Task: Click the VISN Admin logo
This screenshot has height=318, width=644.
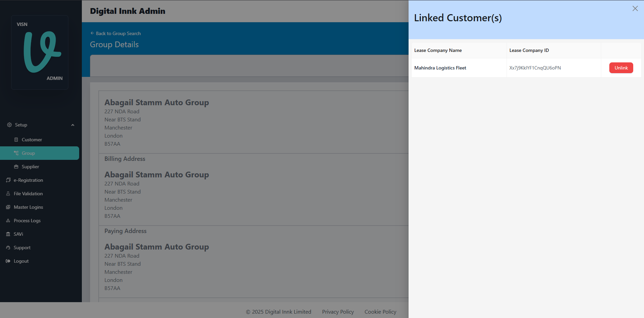Action: pyautogui.click(x=40, y=52)
